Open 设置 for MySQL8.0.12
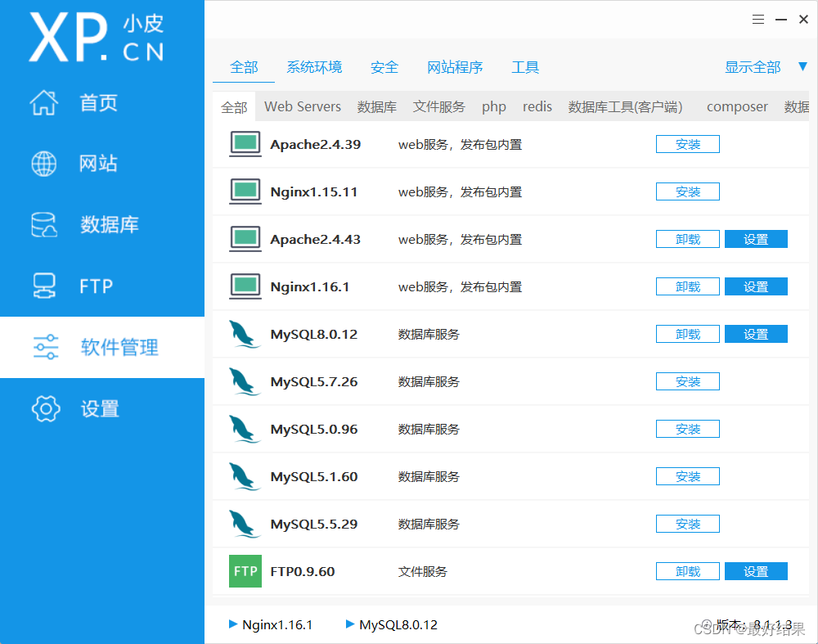Viewport: 818px width, 644px height. pyautogui.click(x=756, y=334)
